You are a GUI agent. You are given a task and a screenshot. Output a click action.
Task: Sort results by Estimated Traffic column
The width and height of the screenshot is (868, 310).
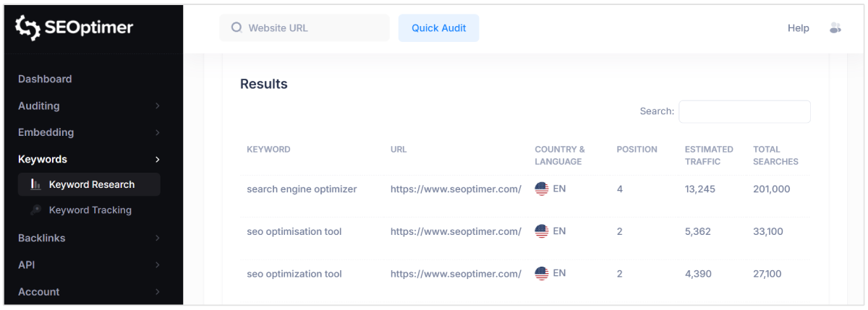708,155
